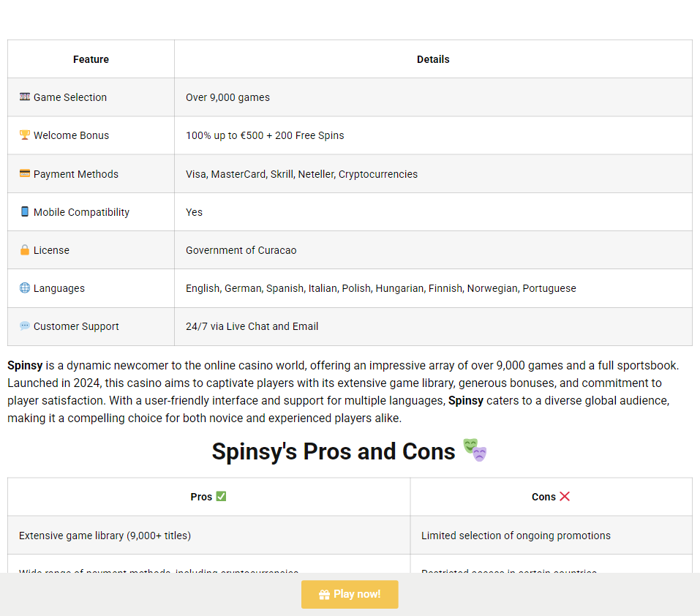Viewport: 700px width, 616px height.
Task: Click the "Details" column header
Action: (x=433, y=59)
